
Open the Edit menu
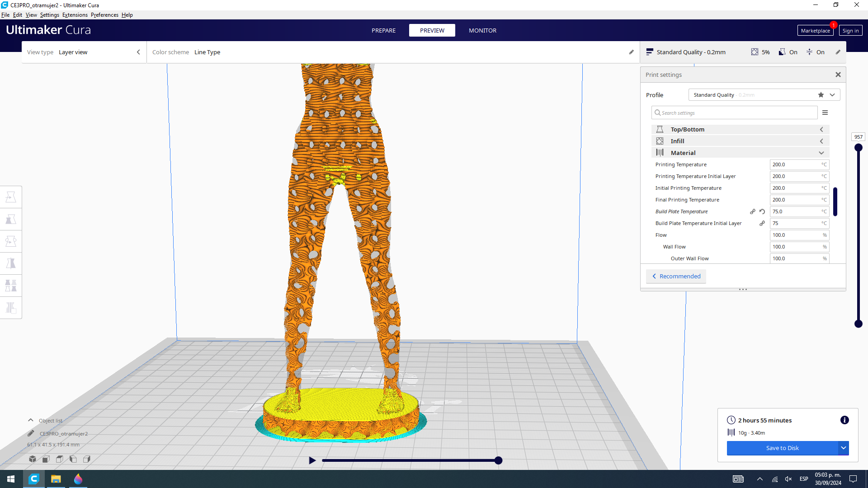(18, 15)
